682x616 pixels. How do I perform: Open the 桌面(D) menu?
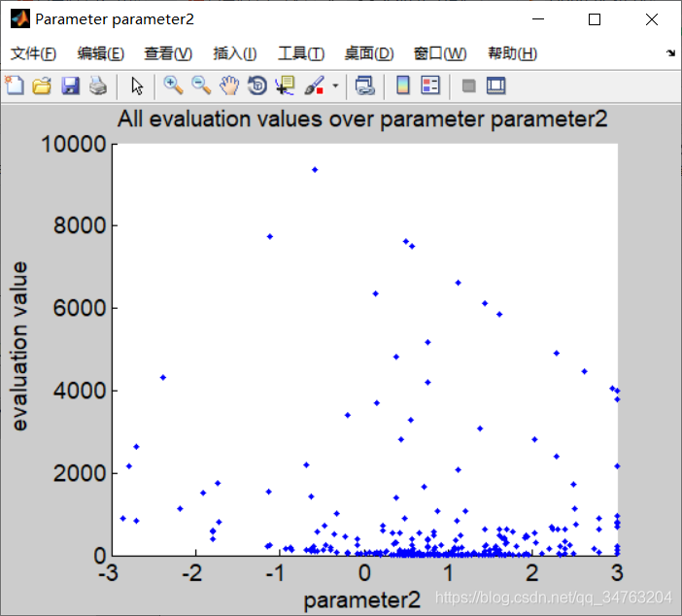click(369, 53)
